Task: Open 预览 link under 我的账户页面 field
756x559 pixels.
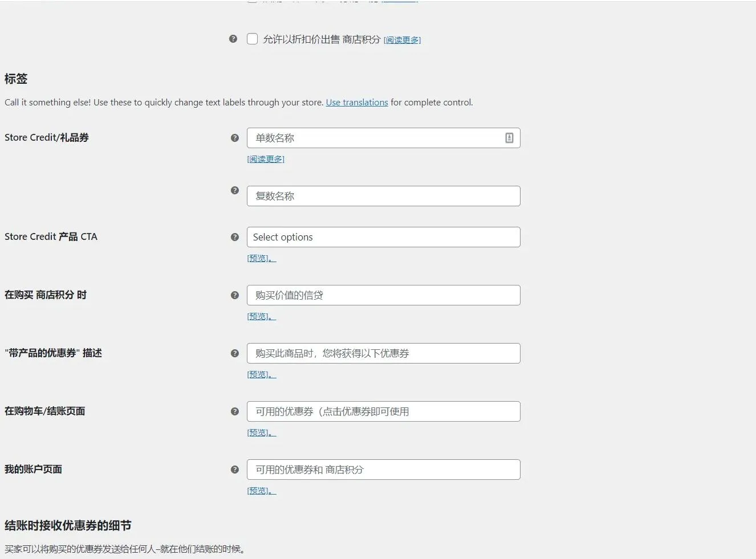Action: (x=261, y=491)
